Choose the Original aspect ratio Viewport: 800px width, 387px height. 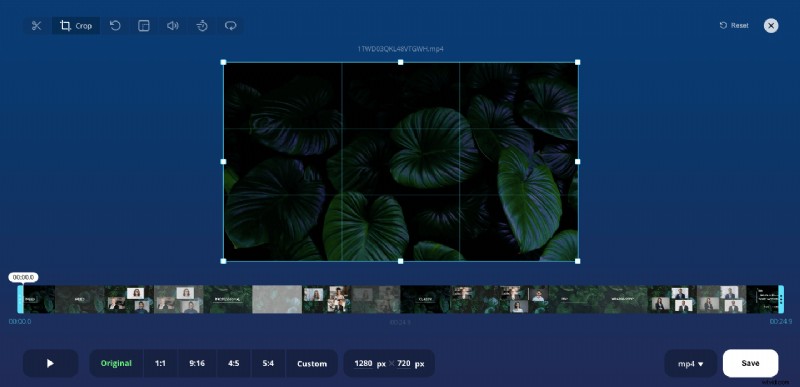tap(116, 363)
